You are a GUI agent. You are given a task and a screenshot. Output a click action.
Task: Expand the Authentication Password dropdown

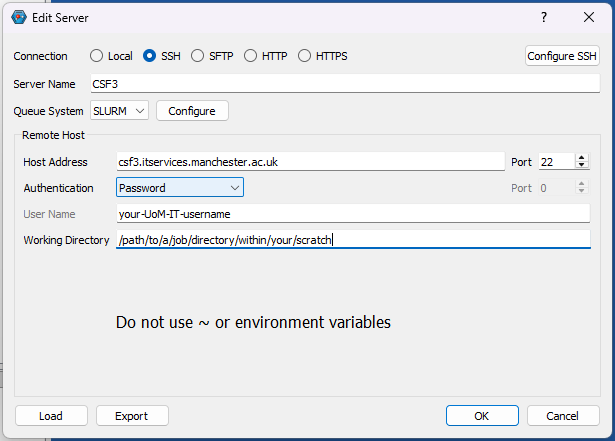tap(180, 187)
